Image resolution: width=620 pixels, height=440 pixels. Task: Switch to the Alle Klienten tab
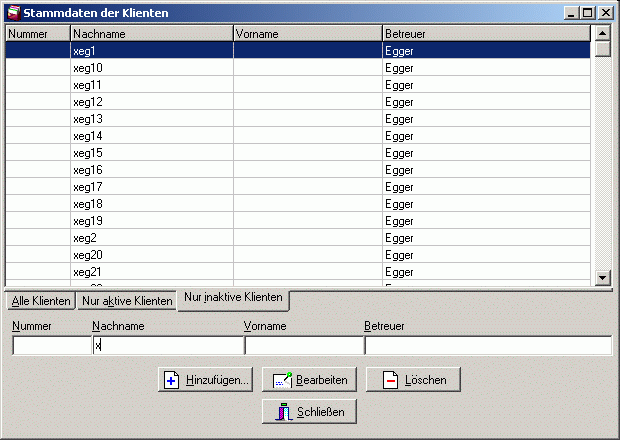coord(41,301)
